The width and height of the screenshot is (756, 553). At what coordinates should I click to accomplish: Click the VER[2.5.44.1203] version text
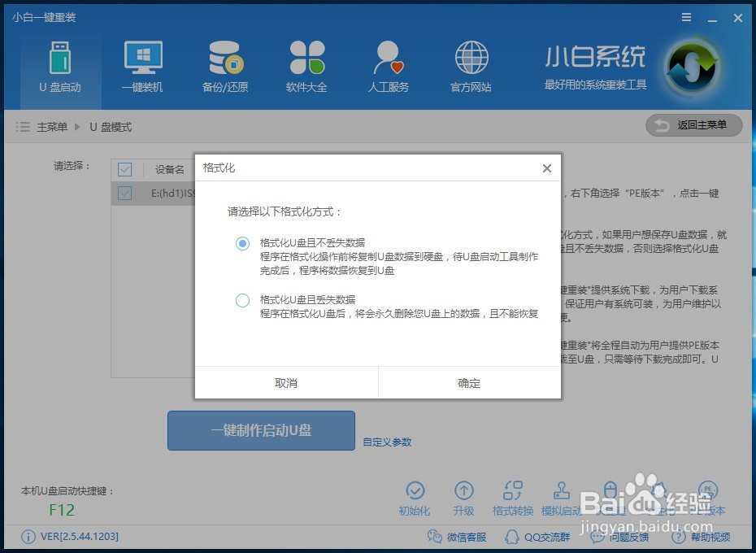[80, 537]
